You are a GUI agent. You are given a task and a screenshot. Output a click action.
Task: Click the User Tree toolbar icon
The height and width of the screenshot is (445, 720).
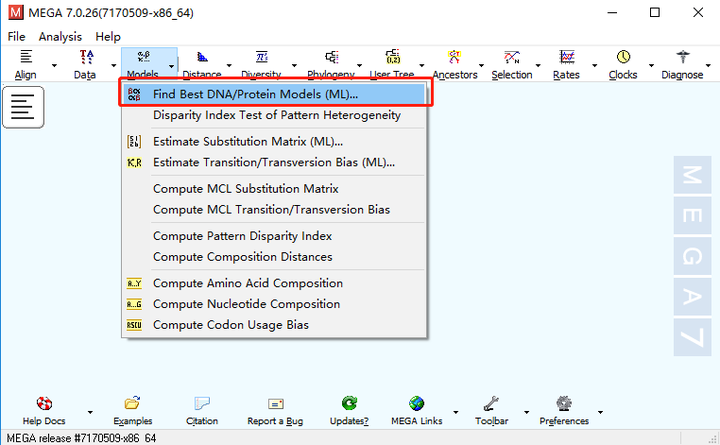393,57
